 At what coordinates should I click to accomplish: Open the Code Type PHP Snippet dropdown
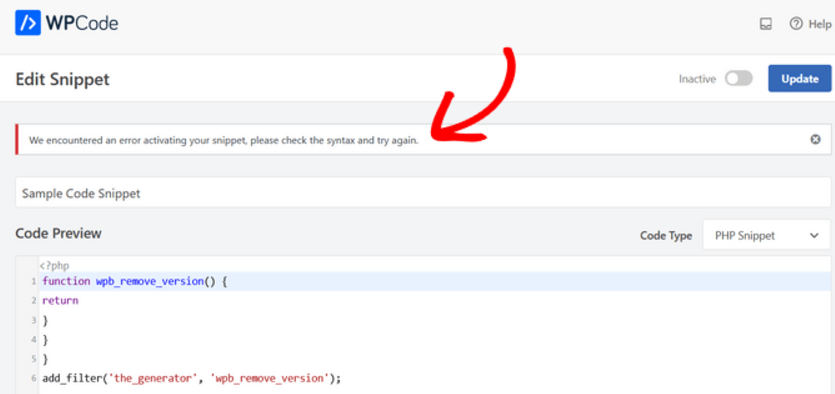[x=766, y=235]
